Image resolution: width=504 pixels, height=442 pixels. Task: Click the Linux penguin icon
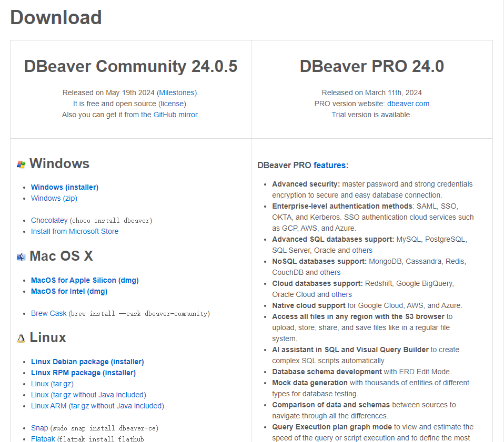(x=21, y=338)
